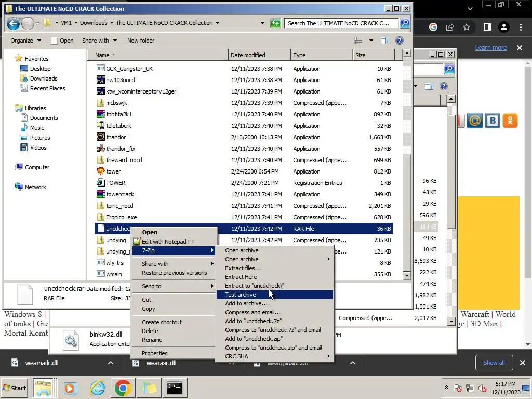
Task: Open the views dropdown arrow
Action: coord(371,41)
